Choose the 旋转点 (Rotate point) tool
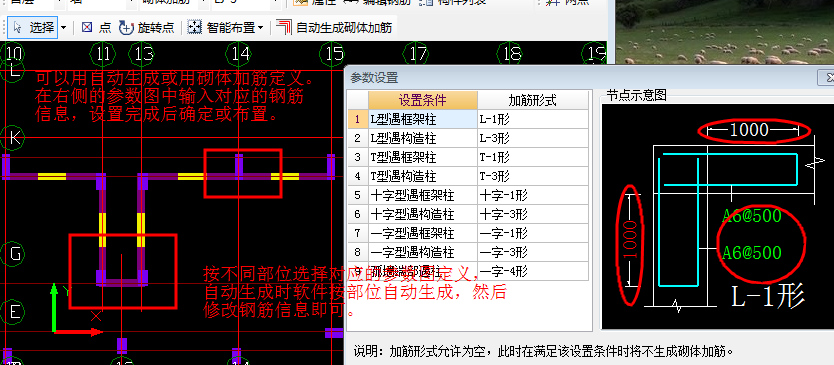Screen dimensions: 834x365 (146, 28)
